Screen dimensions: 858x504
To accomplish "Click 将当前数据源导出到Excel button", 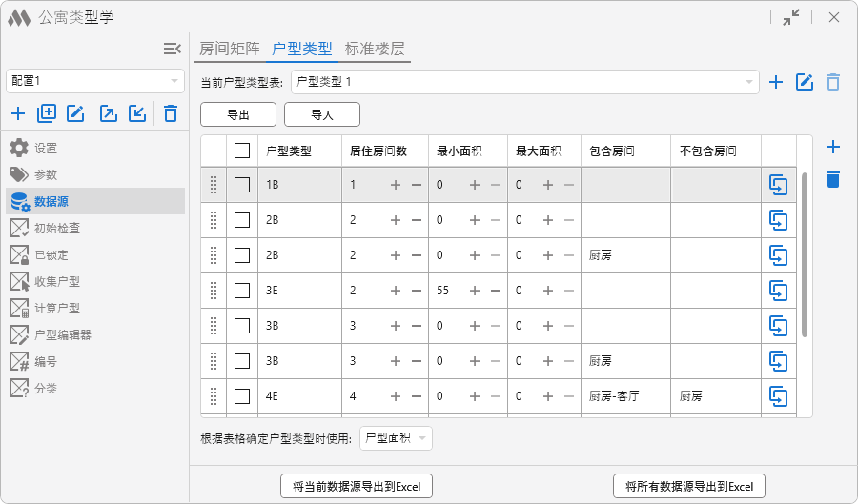I will 357,486.
